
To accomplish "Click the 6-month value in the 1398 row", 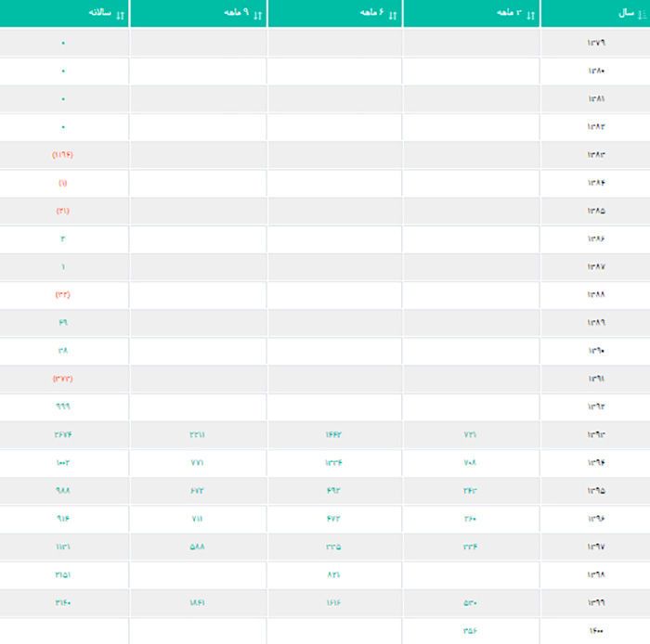I will (333, 575).
